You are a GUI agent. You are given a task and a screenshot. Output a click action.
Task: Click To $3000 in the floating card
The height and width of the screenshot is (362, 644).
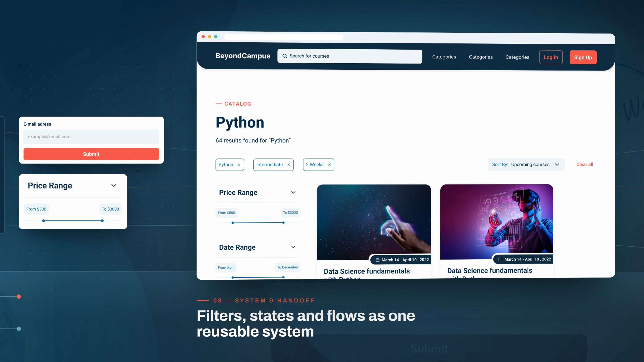click(x=110, y=209)
